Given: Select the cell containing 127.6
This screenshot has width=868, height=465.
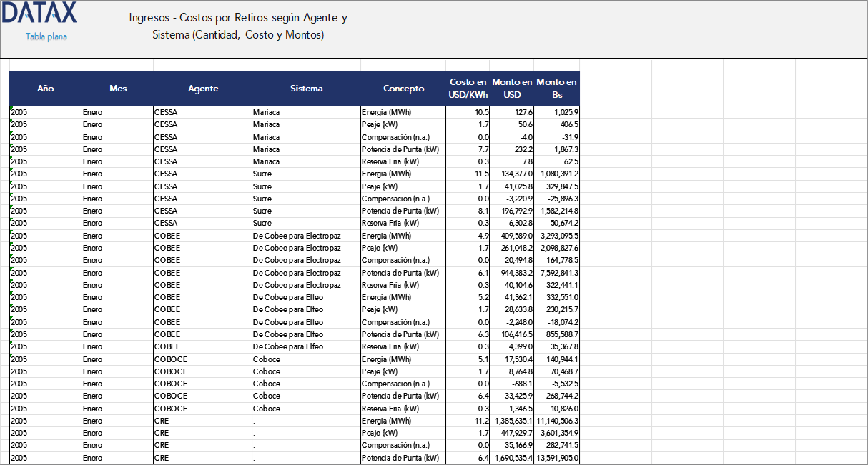Looking at the screenshot, I should (x=522, y=112).
